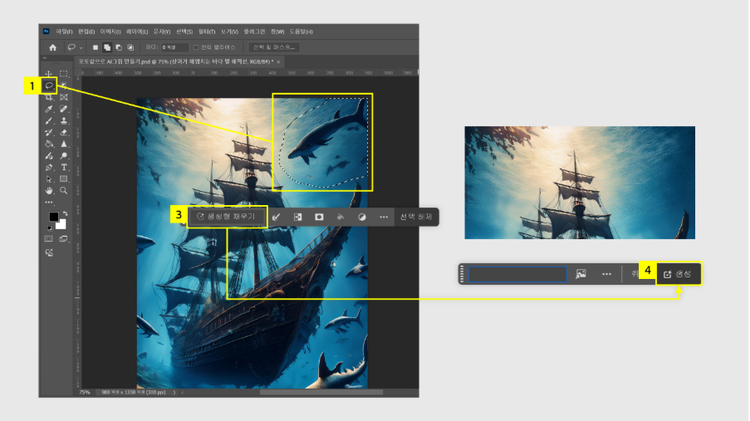Click the Select and Mask button

pyautogui.click(x=274, y=47)
